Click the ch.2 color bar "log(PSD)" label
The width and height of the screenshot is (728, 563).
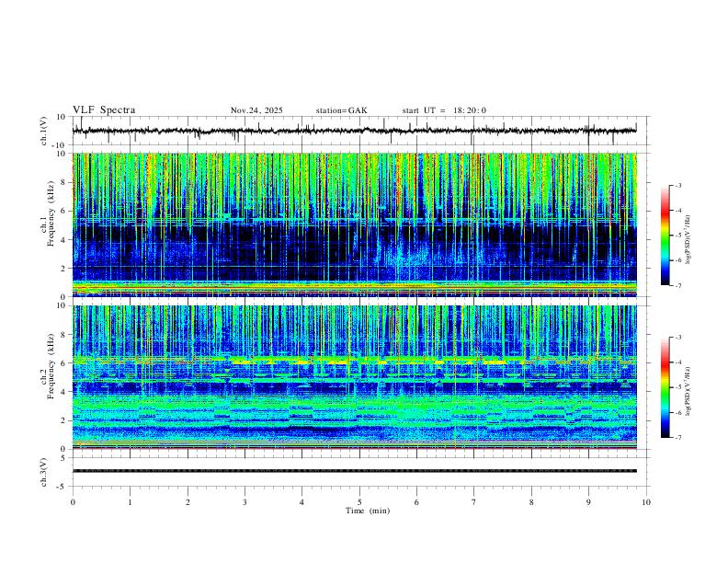[x=688, y=391]
